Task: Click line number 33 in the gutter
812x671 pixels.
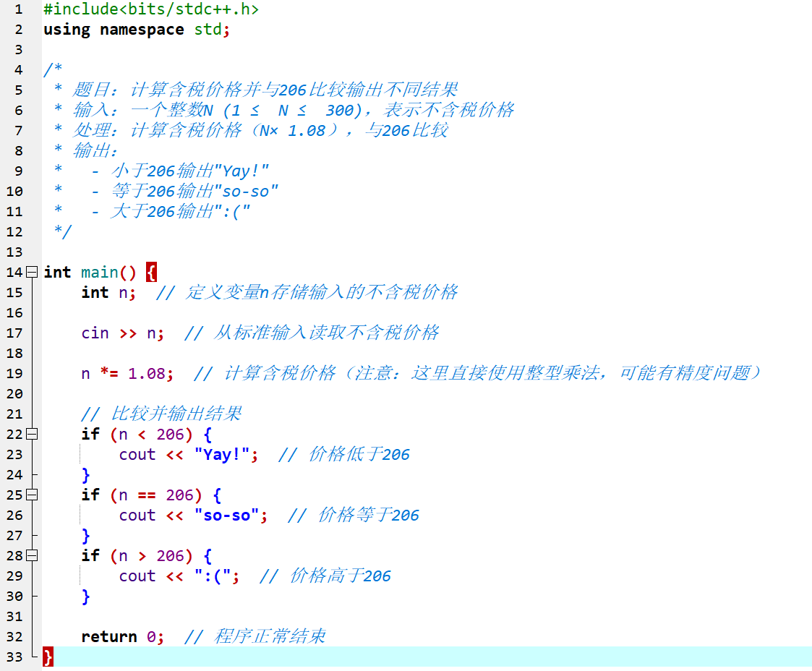Action: pyautogui.click(x=14, y=657)
